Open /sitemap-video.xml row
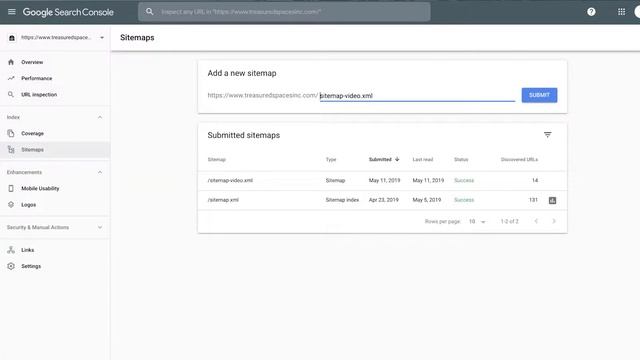Image resolution: width=640 pixels, height=360 pixels. click(x=382, y=180)
